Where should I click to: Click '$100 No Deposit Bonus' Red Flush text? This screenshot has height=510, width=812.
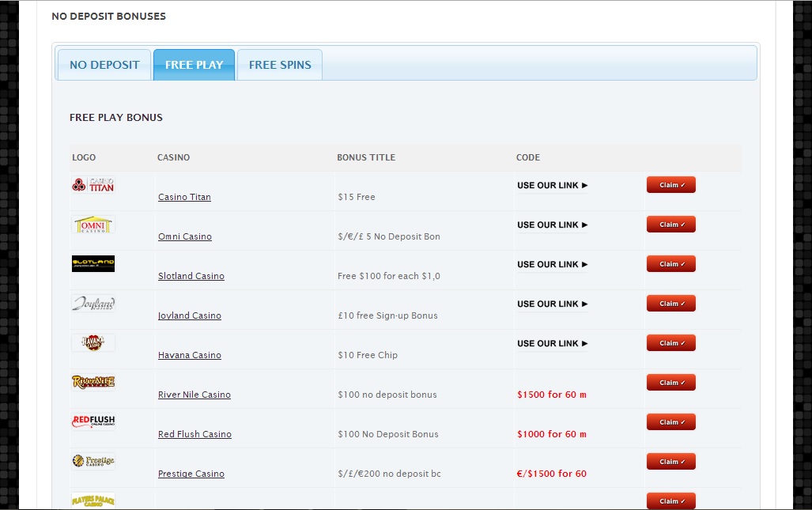388,434
